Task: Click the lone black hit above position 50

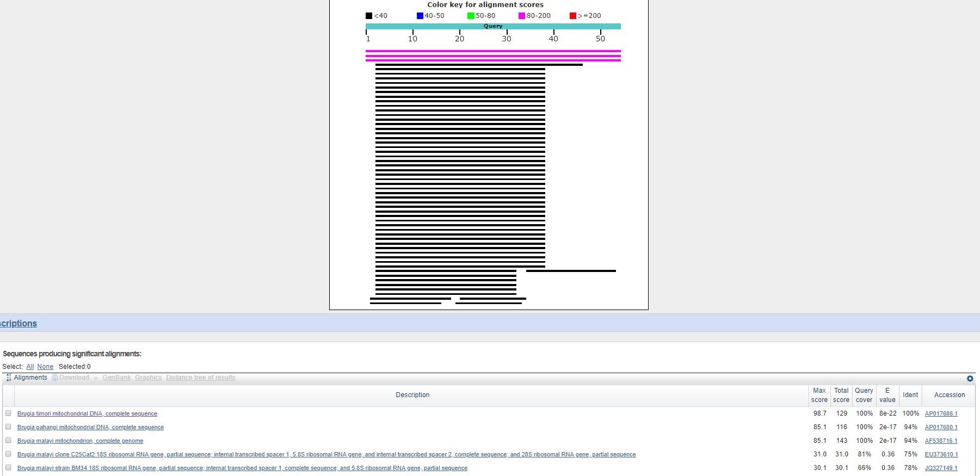Action: tap(571, 271)
